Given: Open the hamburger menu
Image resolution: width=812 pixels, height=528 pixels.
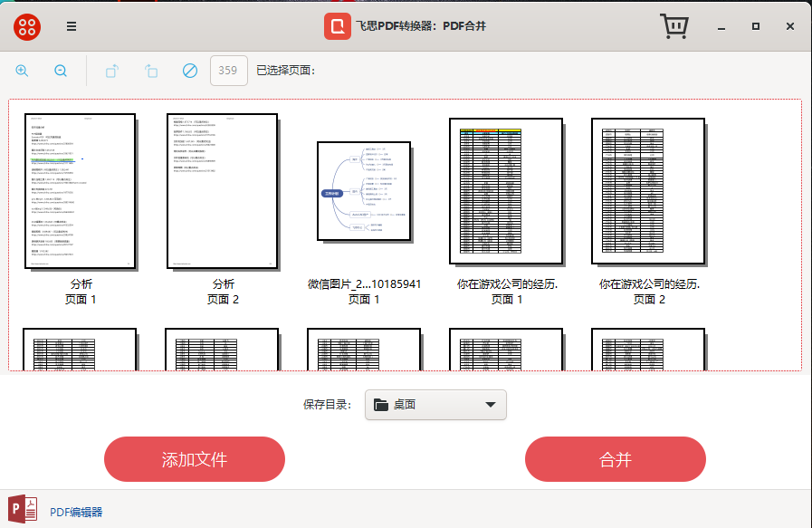Looking at the screenshot, I should (x=71, y=26).
